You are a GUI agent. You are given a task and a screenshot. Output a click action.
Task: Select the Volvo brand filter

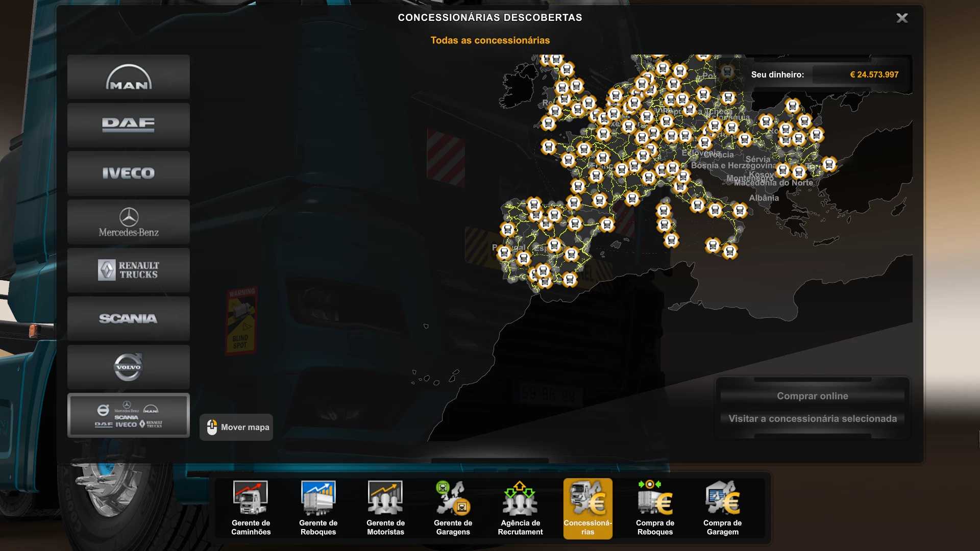128,367
